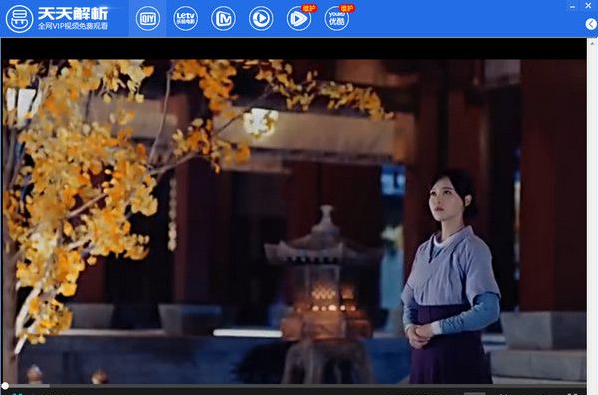The height and width of the screenshot is (395, 598).
Task: Switch to the Letv video source
Action: coord(185,18)
